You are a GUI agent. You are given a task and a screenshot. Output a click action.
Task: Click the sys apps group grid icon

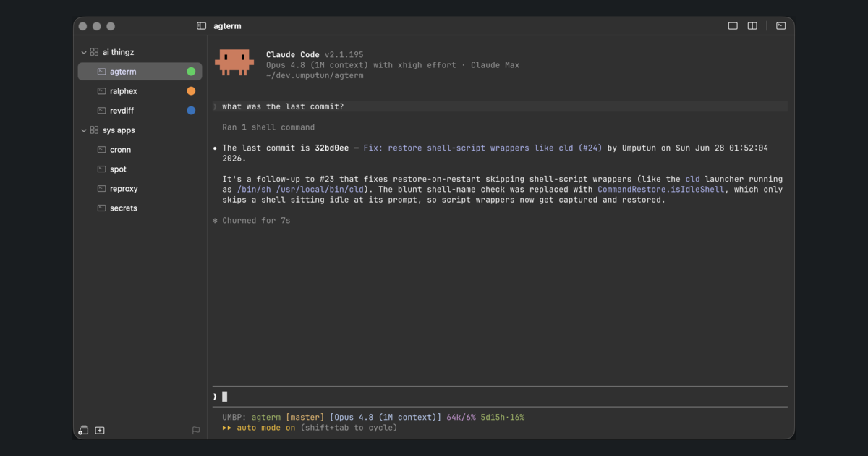pos(94,130)
